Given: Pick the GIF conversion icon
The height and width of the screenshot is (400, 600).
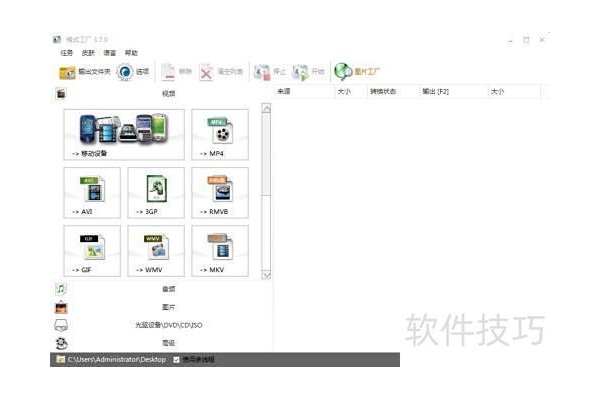Looking at the screenshot, I should click(x=91, y=249).
